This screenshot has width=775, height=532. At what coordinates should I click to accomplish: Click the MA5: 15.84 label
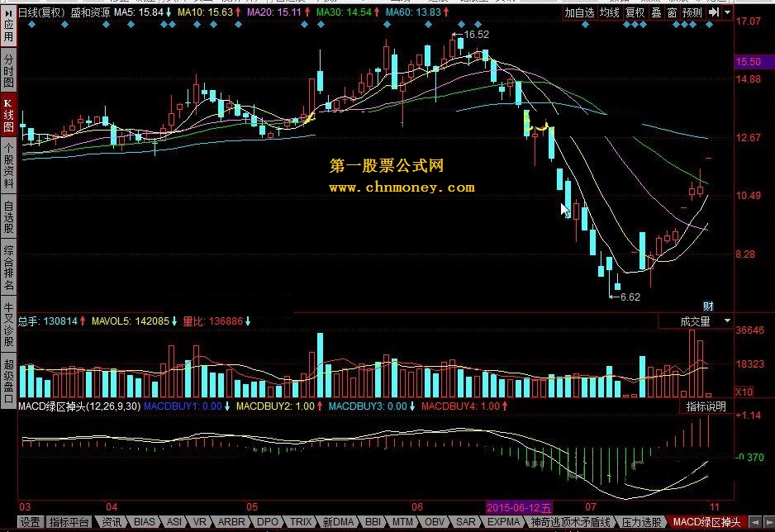[139, 12]
